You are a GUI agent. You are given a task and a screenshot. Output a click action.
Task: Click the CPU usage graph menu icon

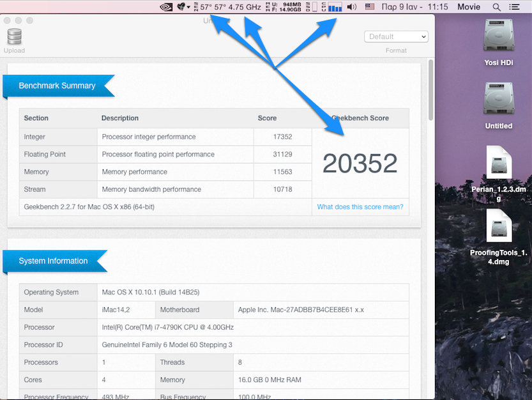332,7
